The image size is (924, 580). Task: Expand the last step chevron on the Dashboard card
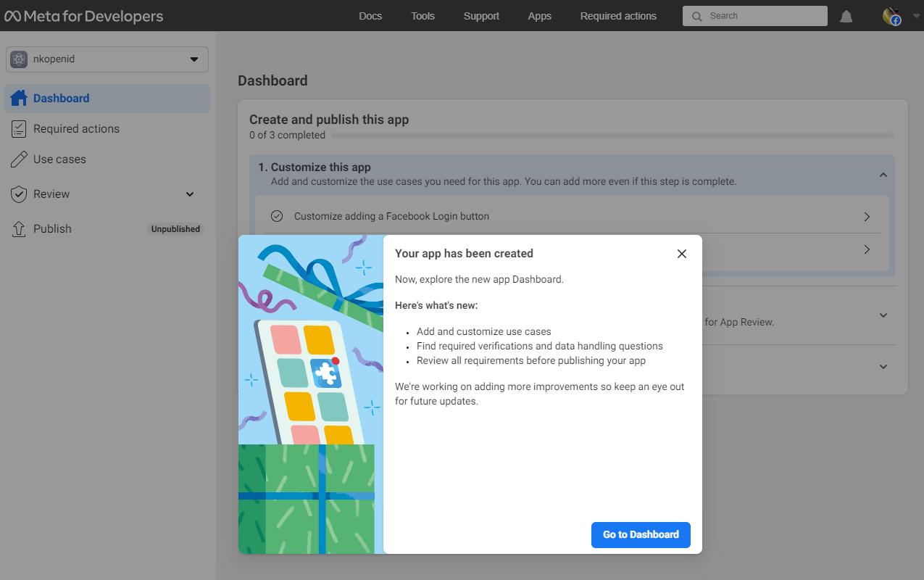tap(883, 367)
